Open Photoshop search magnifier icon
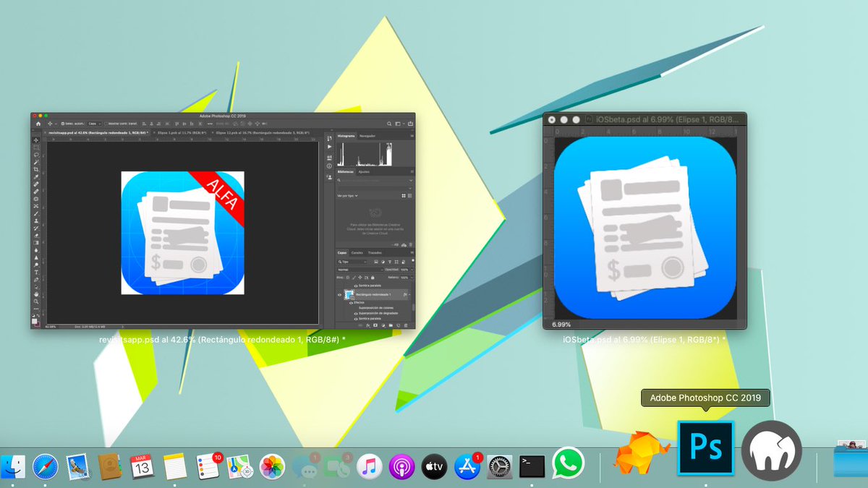Image resolution: width=868 pixels, height=488 pixels. pos(389,124)
